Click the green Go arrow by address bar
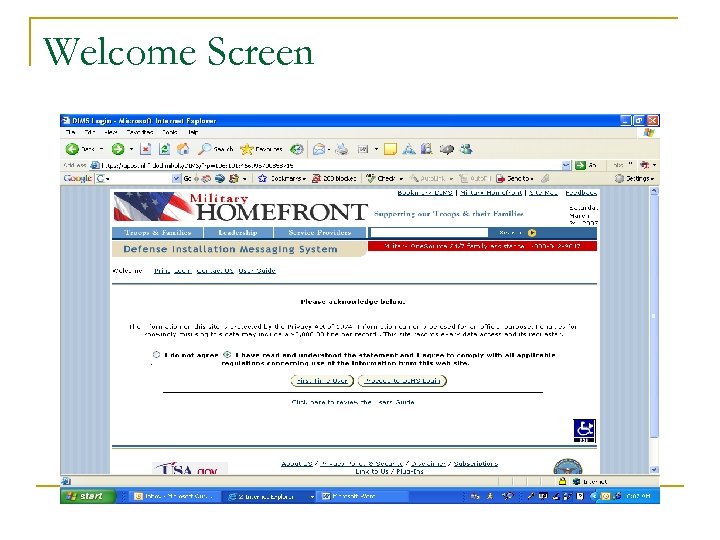 coord(580,165)
